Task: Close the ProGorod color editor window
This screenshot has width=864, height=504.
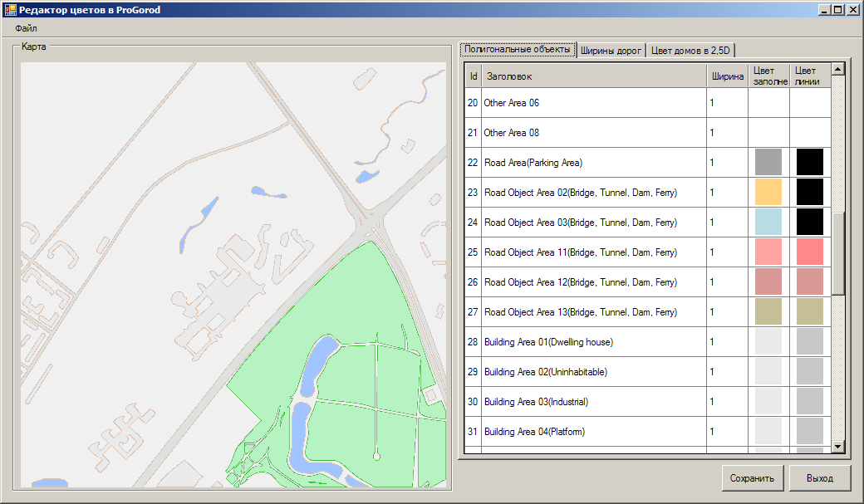Action: [852, 9]
